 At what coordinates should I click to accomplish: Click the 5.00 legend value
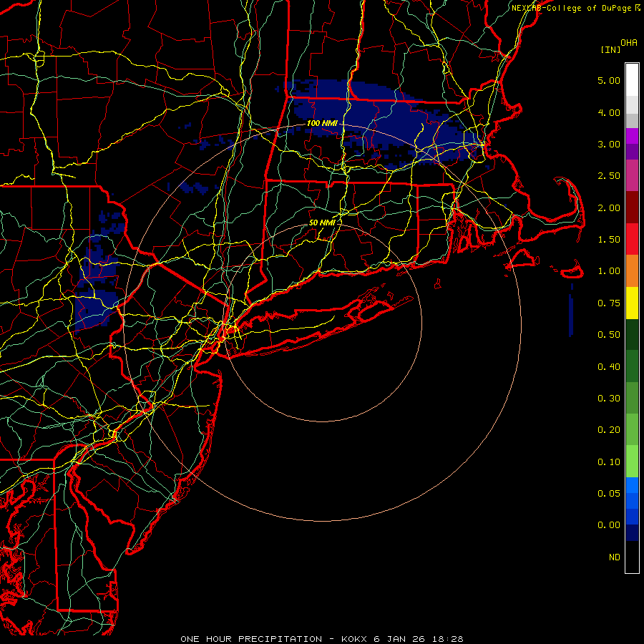click(x=609, y=80)
